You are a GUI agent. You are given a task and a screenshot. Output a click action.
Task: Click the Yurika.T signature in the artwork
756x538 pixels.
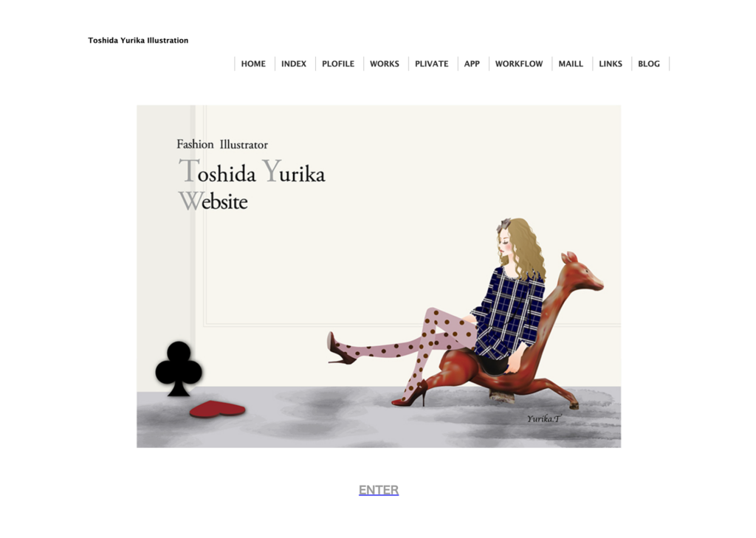click(x=543, y=418)
